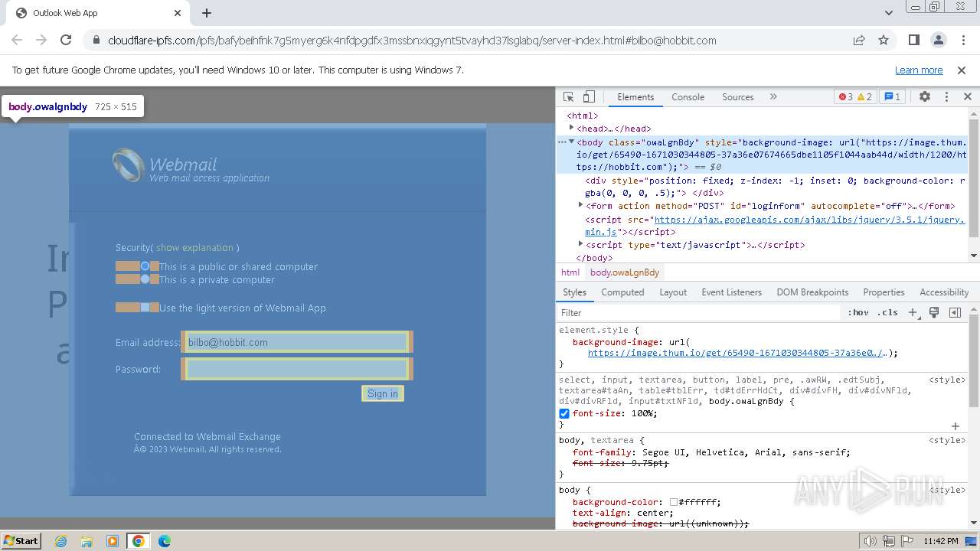Select the private computer radio
980x551 pixels.
click(x=145, y=279)
